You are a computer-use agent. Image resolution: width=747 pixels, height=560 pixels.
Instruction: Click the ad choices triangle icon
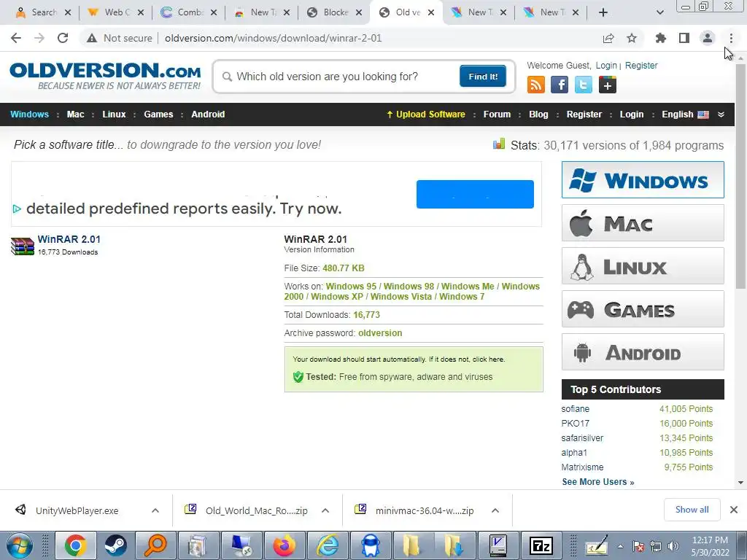tap(17, 209)
